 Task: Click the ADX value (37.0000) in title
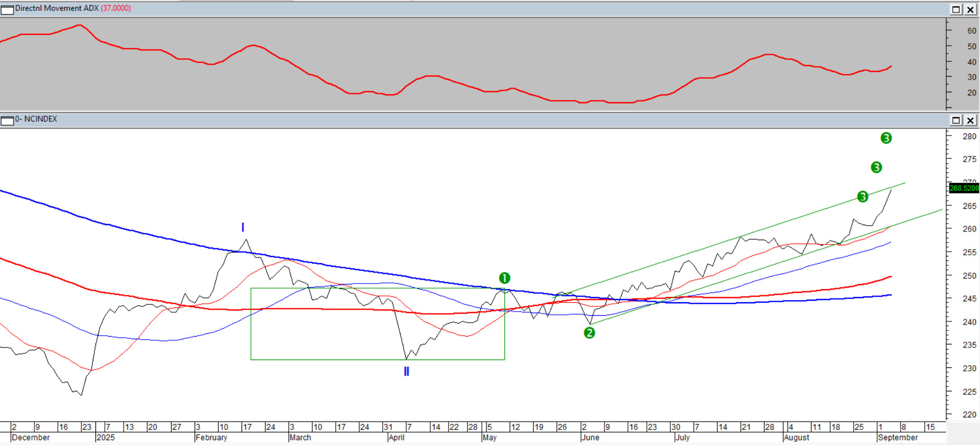tap(116, 8)
